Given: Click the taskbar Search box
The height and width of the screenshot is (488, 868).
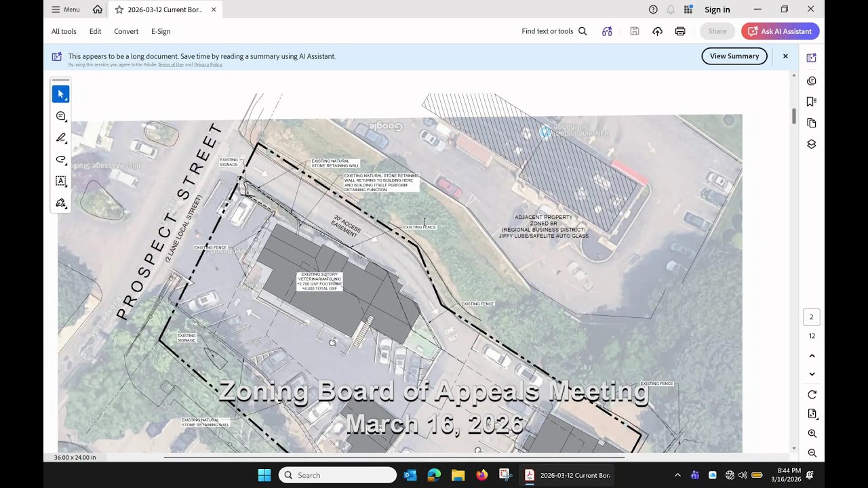Looking at the screenshot, I should [x=338, y=475].
